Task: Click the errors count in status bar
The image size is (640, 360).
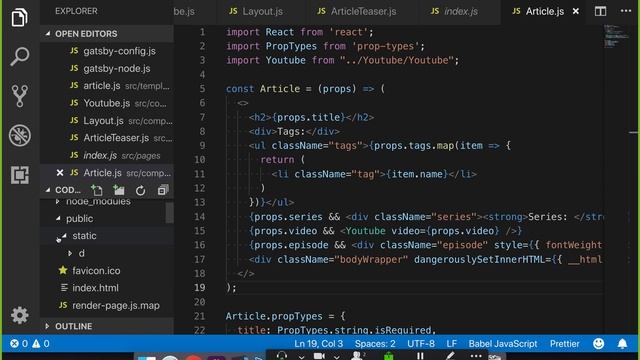Action: 19,344
